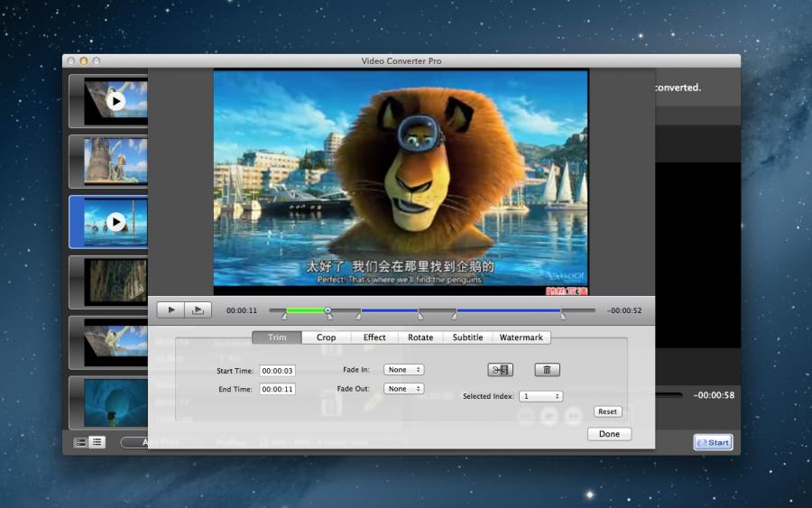Viewport: 812px width, 508px height.
Task: Click the scissors add-trim-segment icon
Action: (x=500, y=370)
